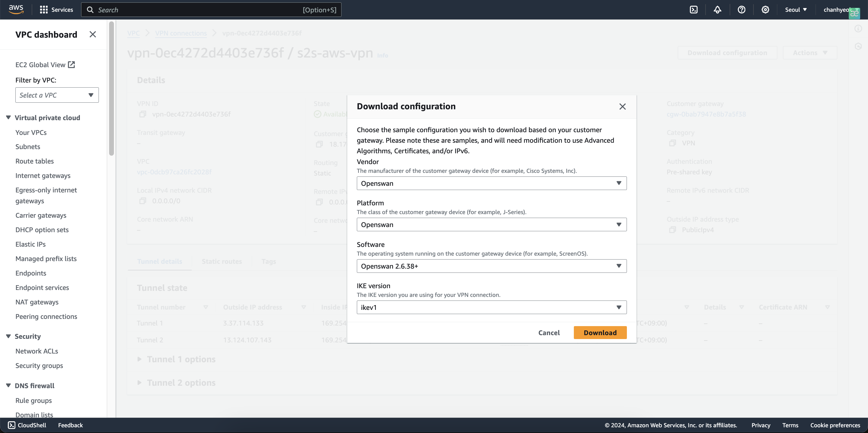Click the Download button
Image resolution: width=868 pixels, height=433 pixels.
point(600,333)
